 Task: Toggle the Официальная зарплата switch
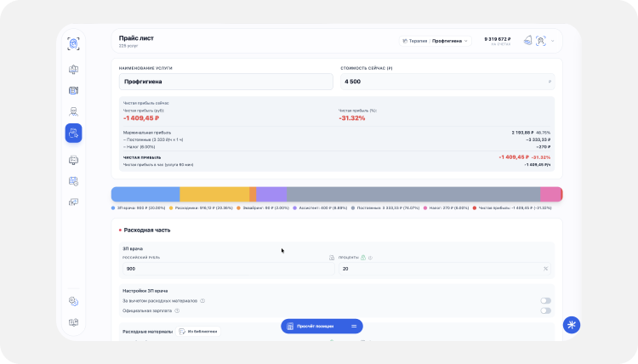pyautogui.click(x=545, y=310)
